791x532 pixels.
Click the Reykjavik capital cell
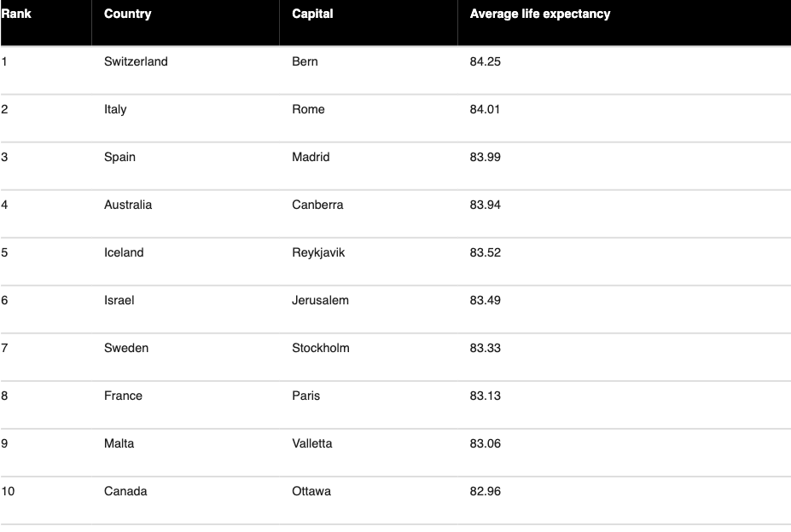(318, 252)
